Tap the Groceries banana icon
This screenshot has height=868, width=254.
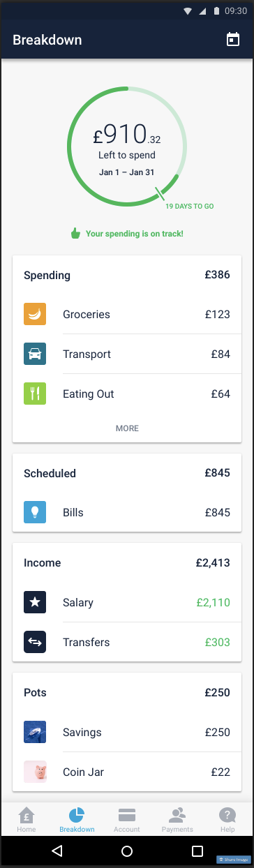[x=35, y=314]
